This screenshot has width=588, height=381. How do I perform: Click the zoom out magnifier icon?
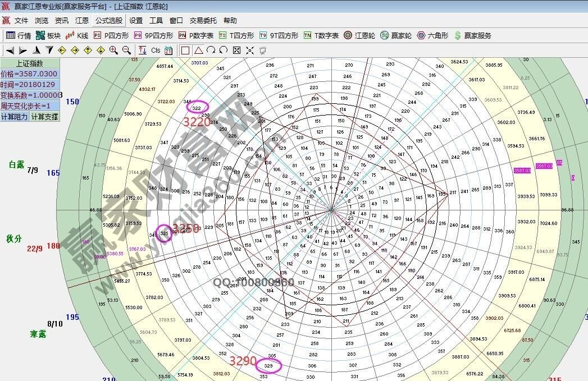coord(126,50)
